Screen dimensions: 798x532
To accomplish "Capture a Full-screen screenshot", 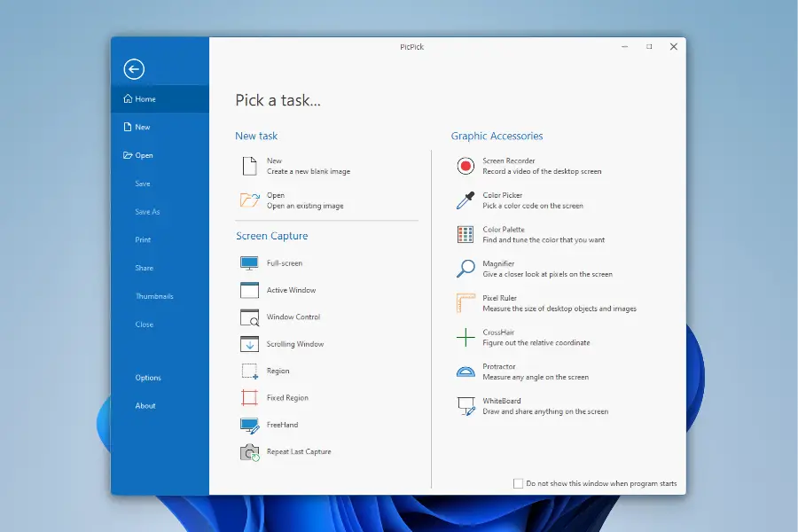I will [x=250, y=263].
